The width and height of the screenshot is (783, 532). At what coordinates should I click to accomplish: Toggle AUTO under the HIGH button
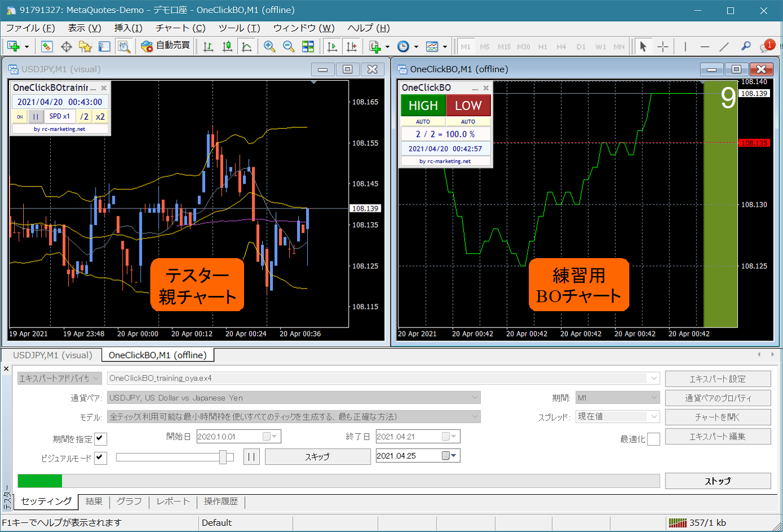click(x=423, y=121)
